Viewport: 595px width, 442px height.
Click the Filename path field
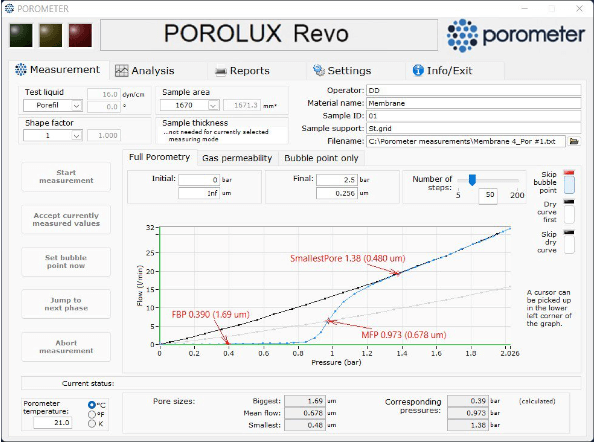pos(466,141)
